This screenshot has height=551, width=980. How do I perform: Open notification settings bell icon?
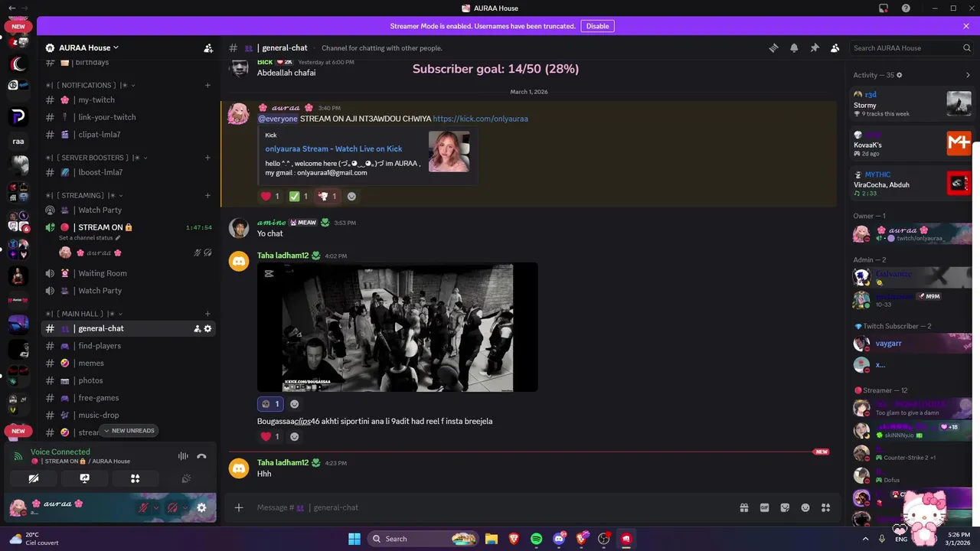[794, 47]
